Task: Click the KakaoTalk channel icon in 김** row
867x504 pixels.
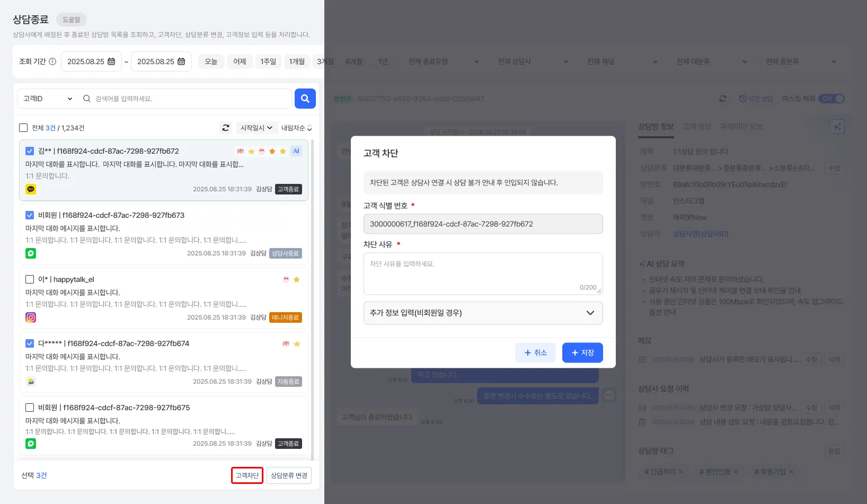Action: (31, 189)
